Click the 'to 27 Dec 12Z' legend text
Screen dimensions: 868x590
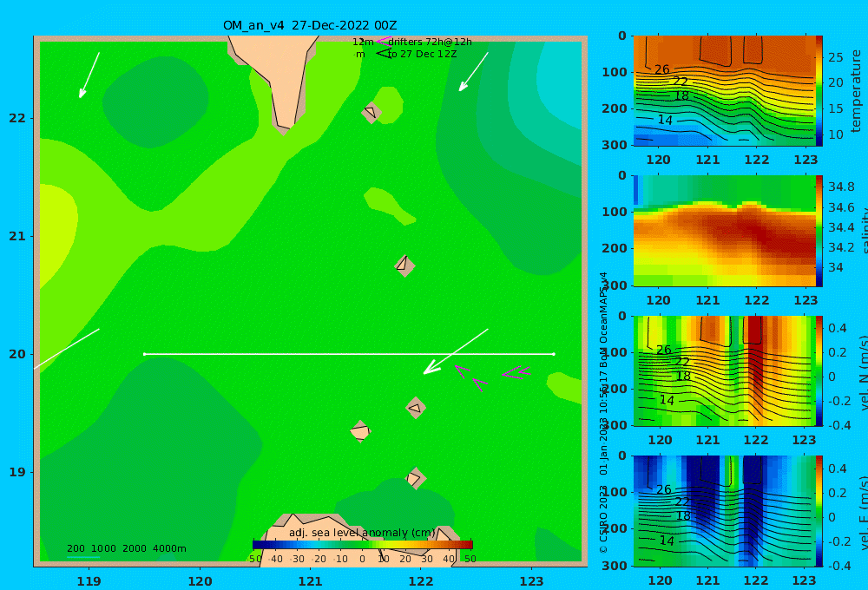pos(422,54)
